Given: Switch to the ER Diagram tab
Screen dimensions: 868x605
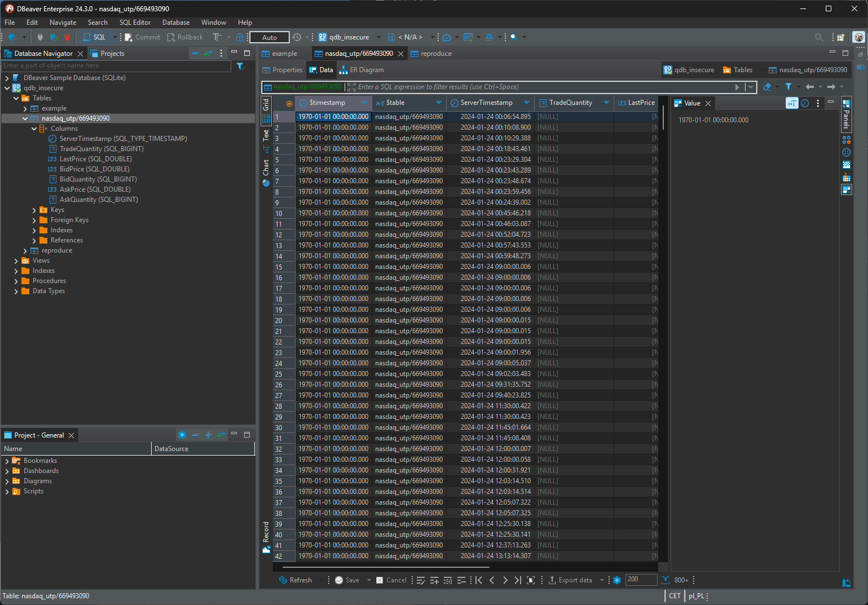Looking at the screenshot, I should (362, 70).
